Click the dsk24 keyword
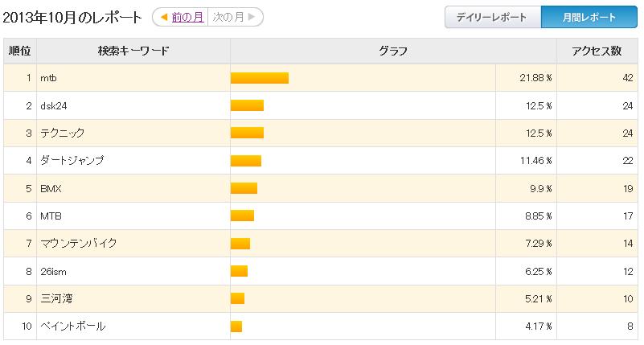644x345 pixels. (53, 106)
